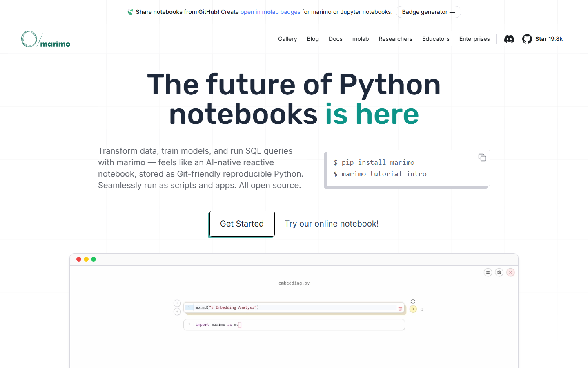Open the notebook hamburger menu
This screenshot has height=368, width=588.
(x=488, y=272)
